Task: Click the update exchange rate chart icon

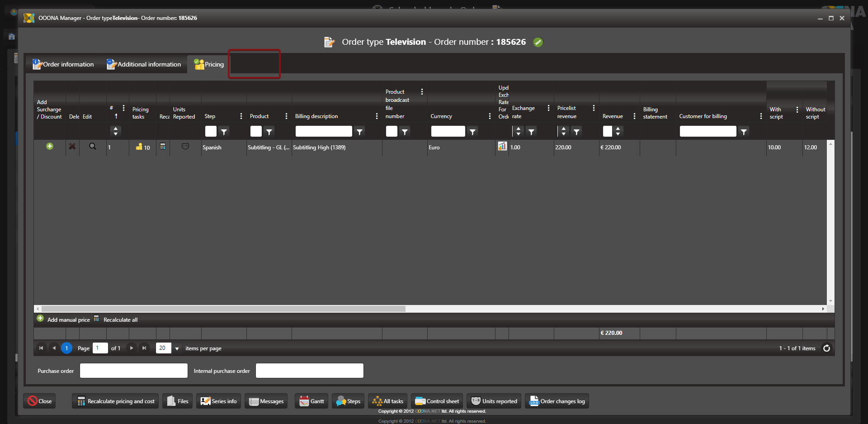Action: coord(502,146)
